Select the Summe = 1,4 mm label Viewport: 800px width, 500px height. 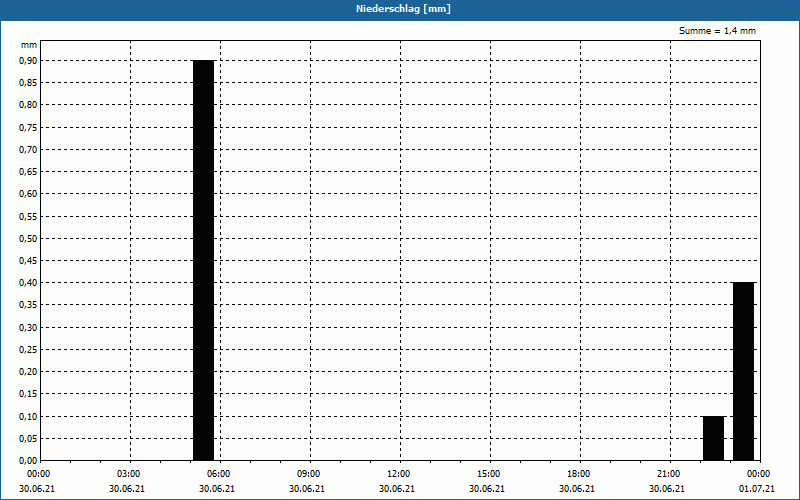pos(717,31)
